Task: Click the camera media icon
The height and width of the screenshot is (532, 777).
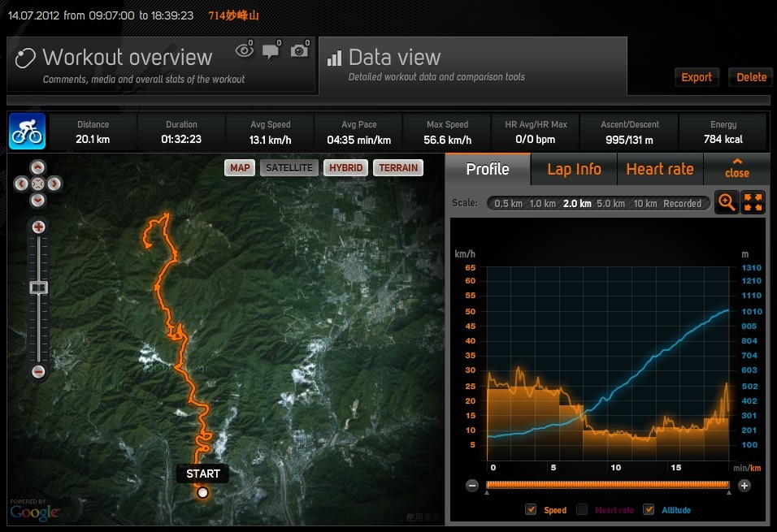Action: pos(299,50)
